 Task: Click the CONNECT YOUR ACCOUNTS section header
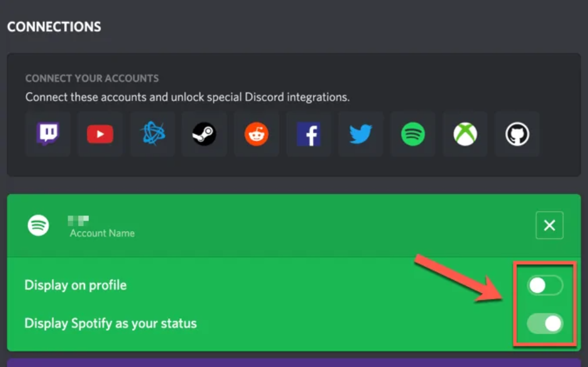(x=92, y=78)
